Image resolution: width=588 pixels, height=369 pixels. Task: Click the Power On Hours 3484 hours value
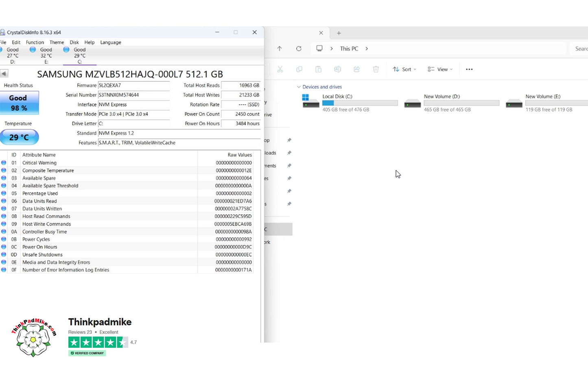pyautogui.click(x=241, y=124)
